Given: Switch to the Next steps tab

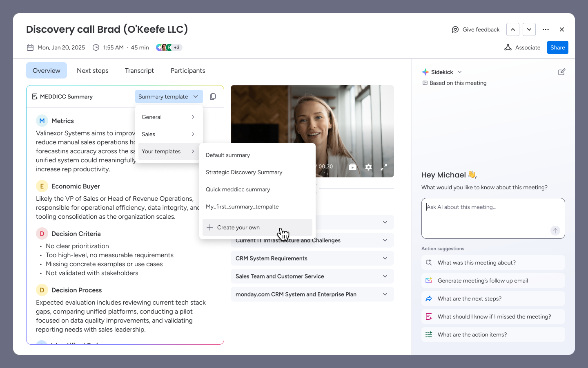Looking at the screenshot, I should [93, 70].
